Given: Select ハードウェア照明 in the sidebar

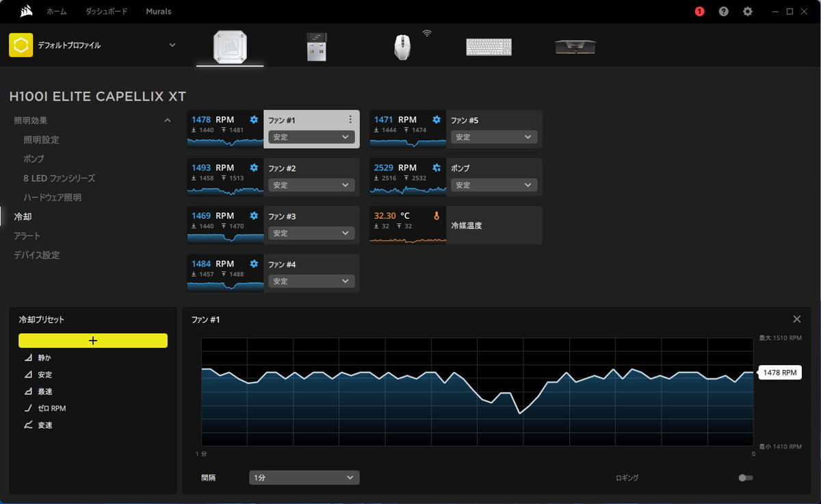Looking at the screenshot, I should point(52,197).
